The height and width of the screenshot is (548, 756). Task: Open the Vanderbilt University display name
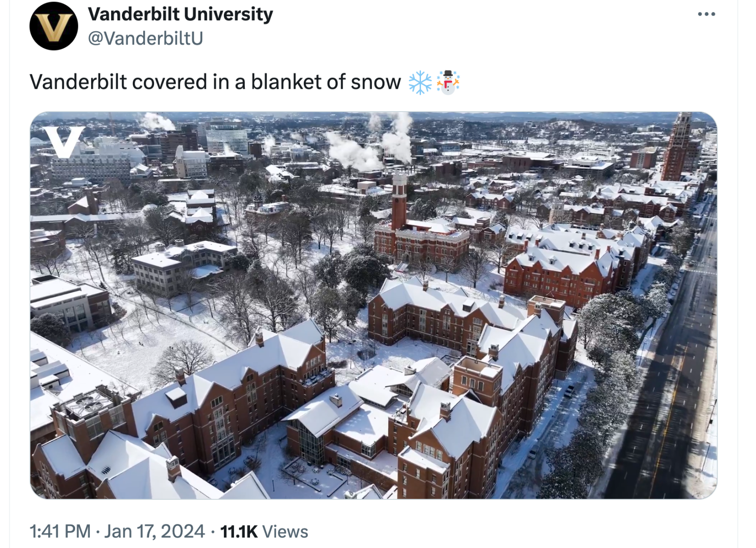180,14
